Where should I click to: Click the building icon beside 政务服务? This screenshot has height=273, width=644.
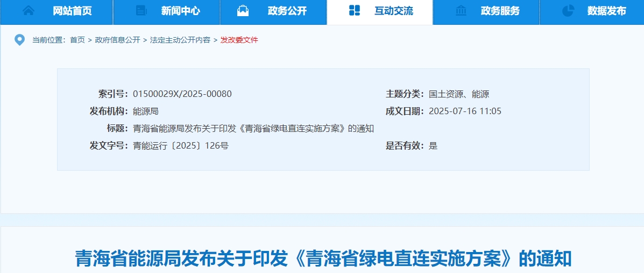pyautogui.click(x=461, y=10)
